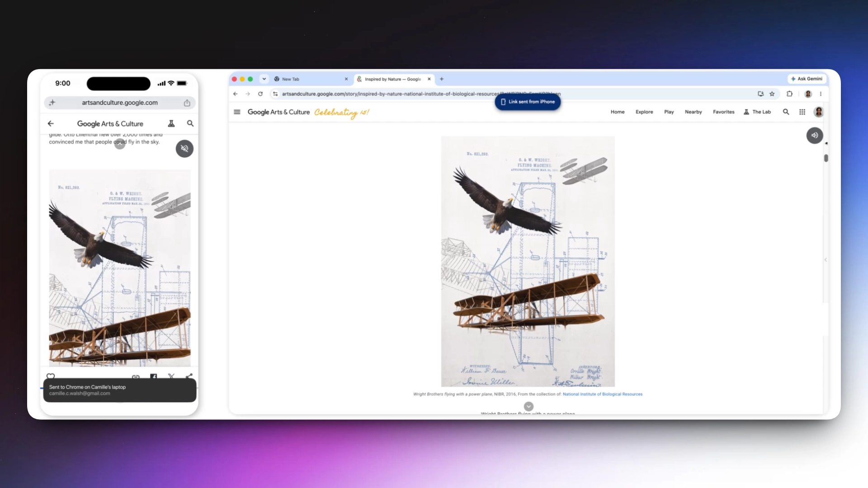Click the Celebrating 15 banner logo
The height and width of the screenshot is (488, 868).
click(x=342, y=113)
